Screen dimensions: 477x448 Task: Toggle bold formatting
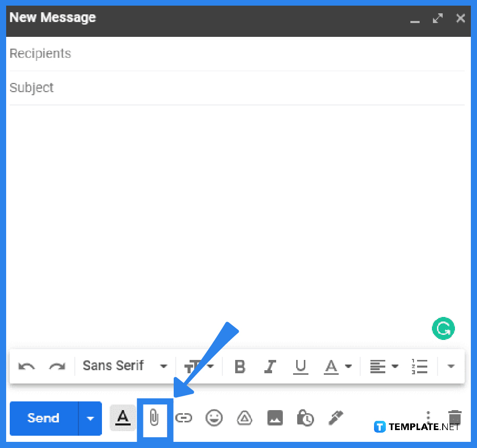point(240,366)
